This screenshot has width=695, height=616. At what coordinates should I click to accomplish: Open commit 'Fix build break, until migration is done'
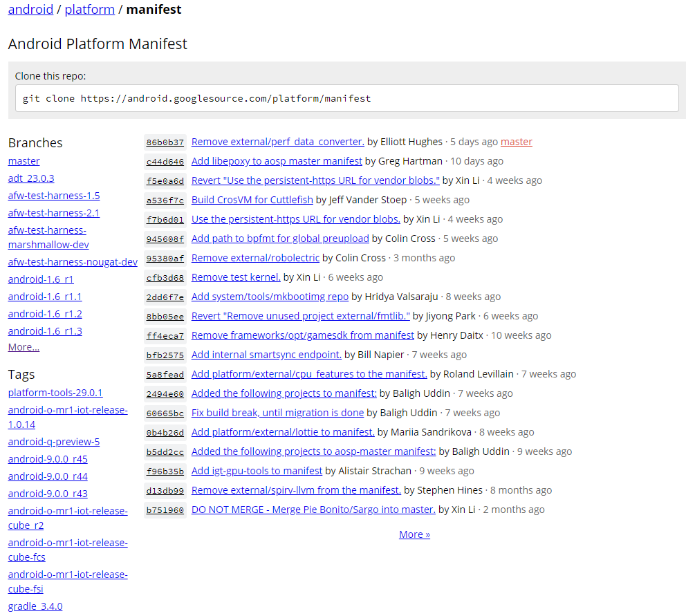coord(277,413)
